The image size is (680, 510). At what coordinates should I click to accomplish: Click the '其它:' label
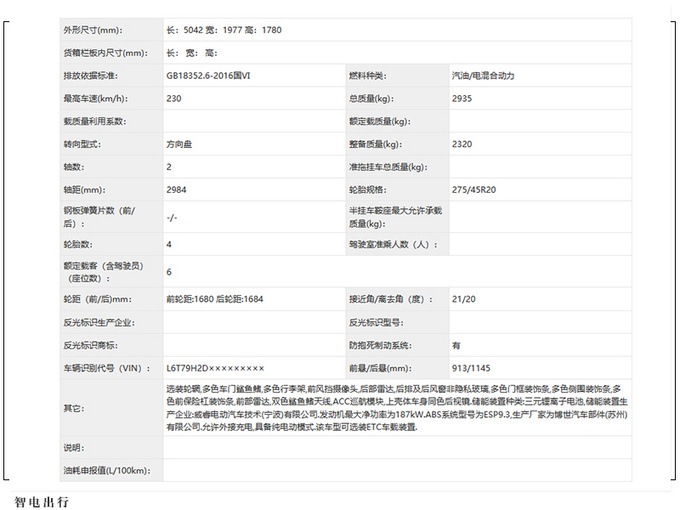(74, 408)
